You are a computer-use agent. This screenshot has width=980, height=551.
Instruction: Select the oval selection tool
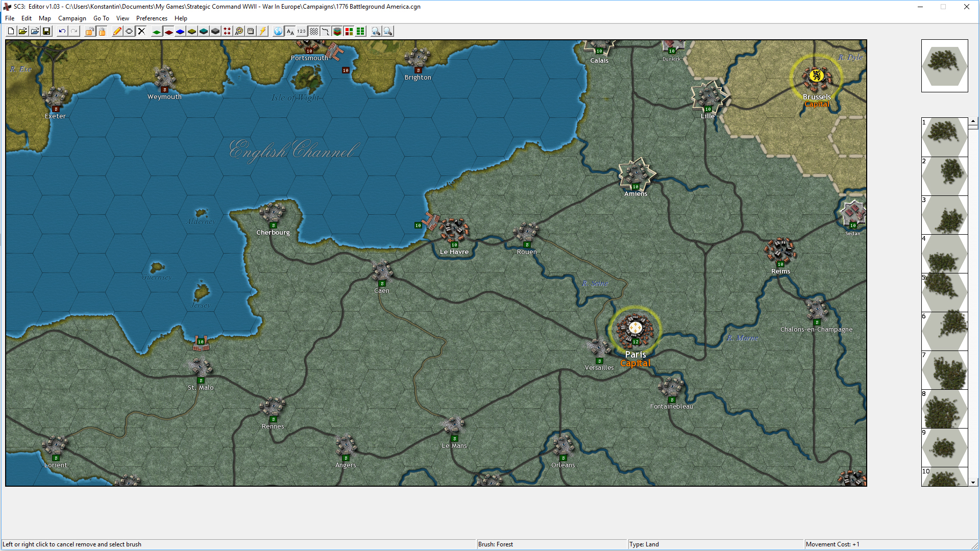[x=129, y=31]
